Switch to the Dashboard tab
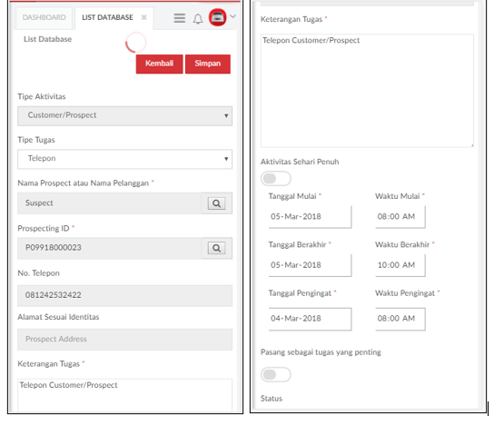504x425 pixels. [x=44, y=17]
